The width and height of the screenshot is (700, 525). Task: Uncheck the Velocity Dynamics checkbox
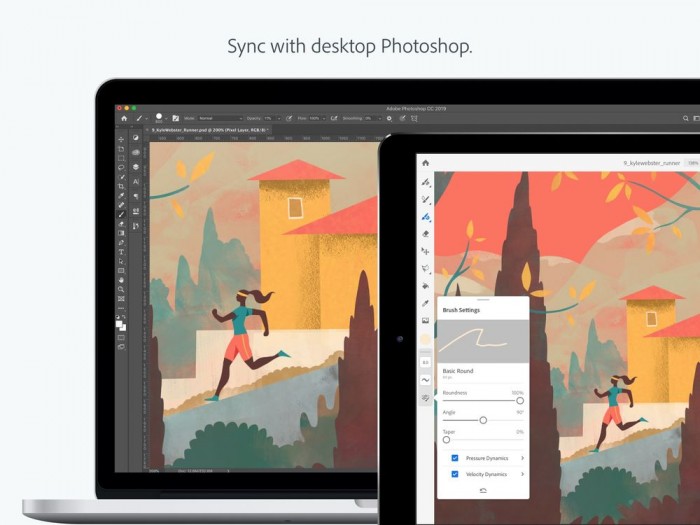(454, 474)
